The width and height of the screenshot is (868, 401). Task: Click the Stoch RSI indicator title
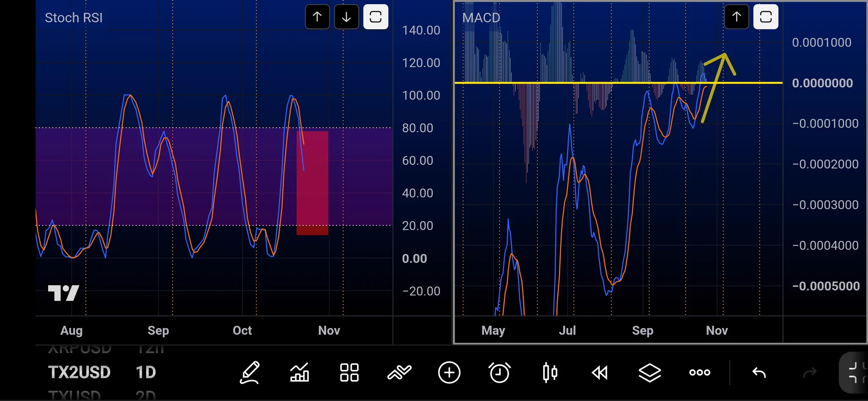pos(74,18)
